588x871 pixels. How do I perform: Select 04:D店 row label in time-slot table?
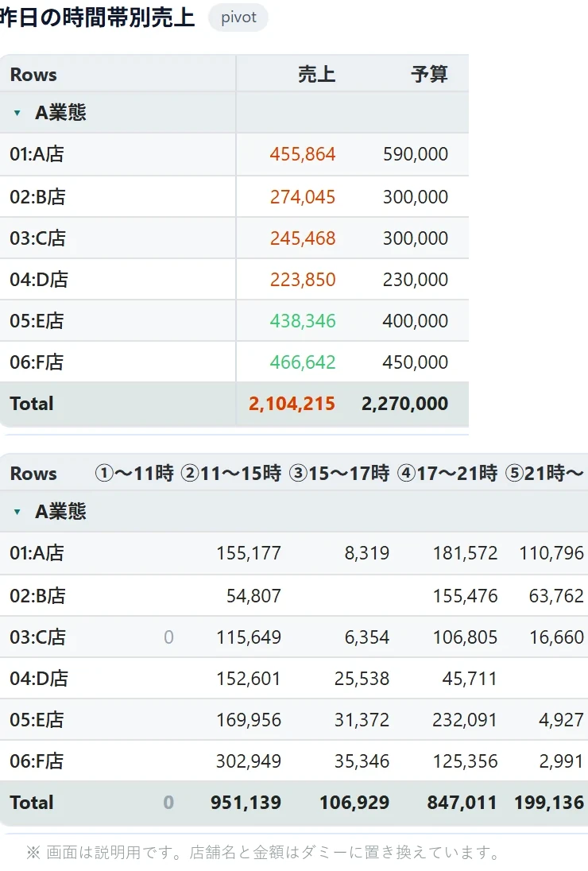(38, 678)
